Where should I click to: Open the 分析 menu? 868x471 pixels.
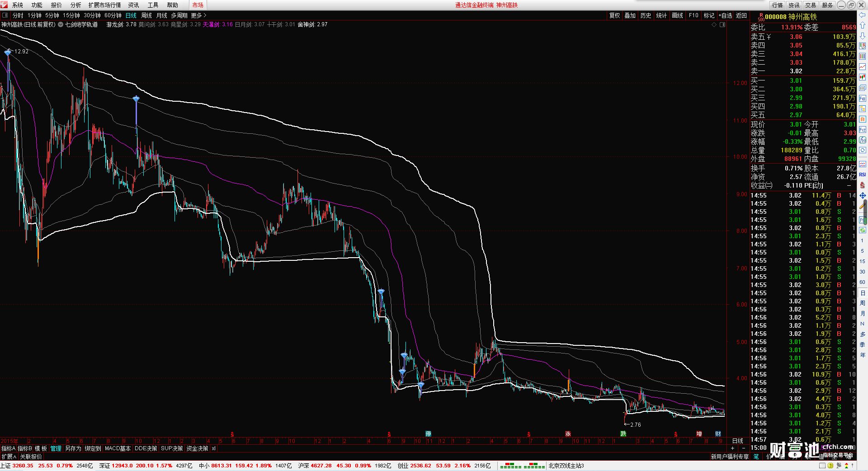pos(75,5)
